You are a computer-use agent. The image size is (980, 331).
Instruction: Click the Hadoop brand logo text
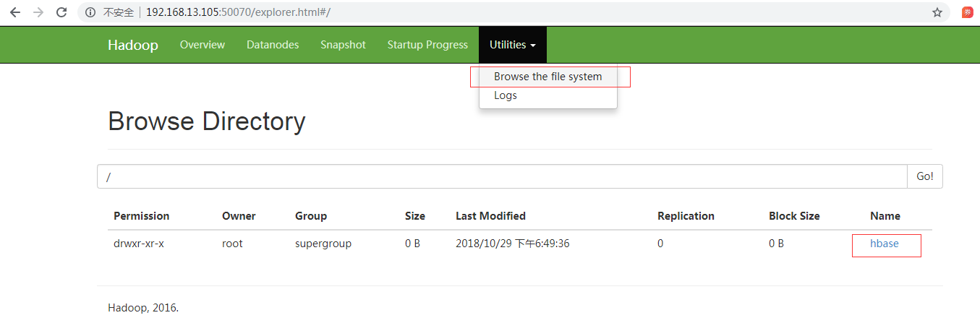(x=133, y=45)
